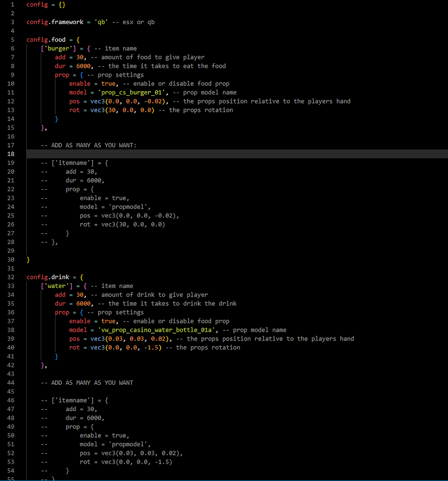
Task: Click line number 18 in the gutter
Action: [11, 154]
